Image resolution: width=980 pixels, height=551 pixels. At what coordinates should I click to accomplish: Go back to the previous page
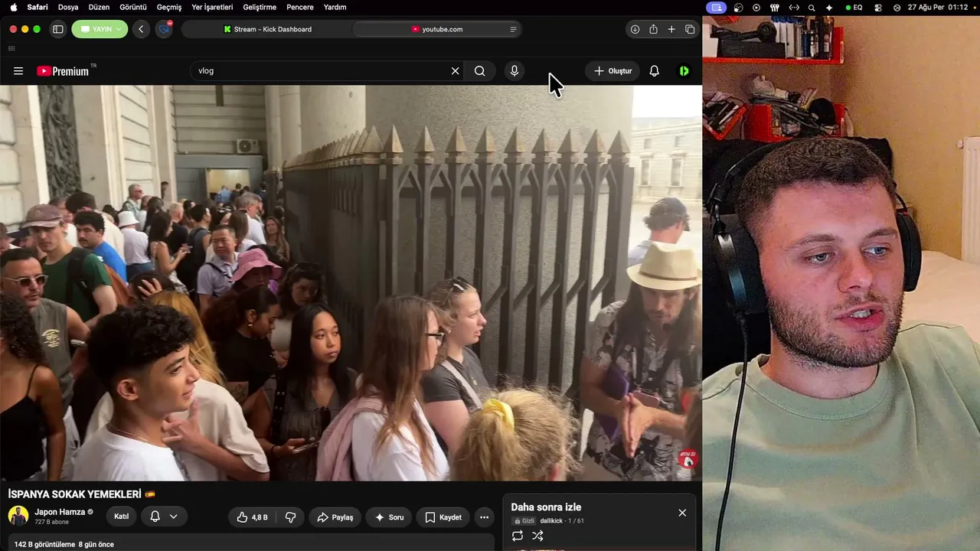[141, 29]
